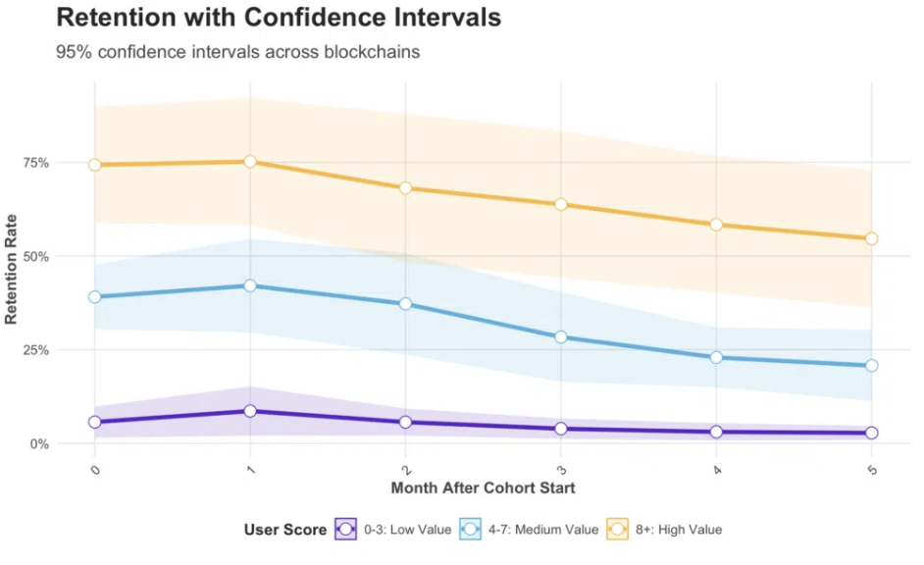The height and width of the screenshot is (565, 924).
Task: Click the Medium Value data point at month 0
Action: point(95,296)
